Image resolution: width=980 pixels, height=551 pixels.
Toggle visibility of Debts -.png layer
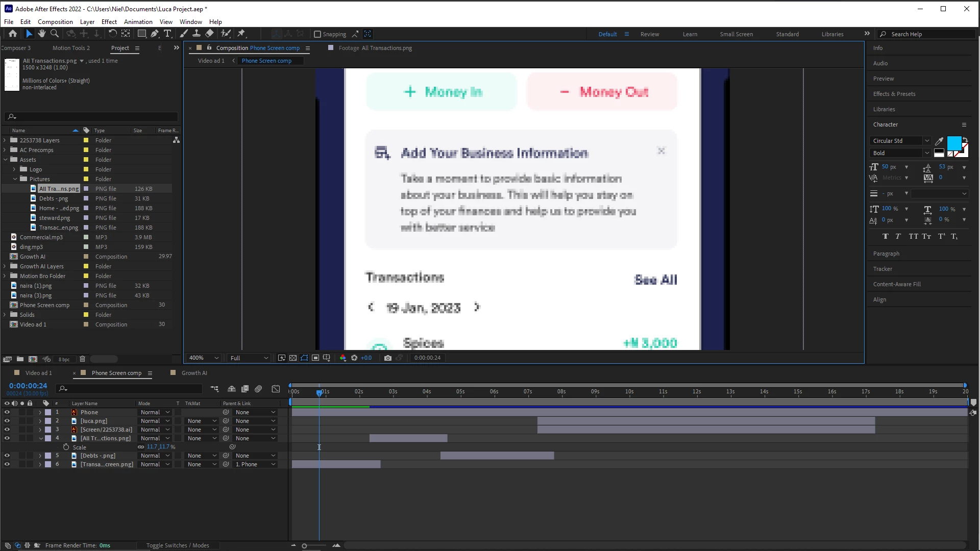(7, 456)
